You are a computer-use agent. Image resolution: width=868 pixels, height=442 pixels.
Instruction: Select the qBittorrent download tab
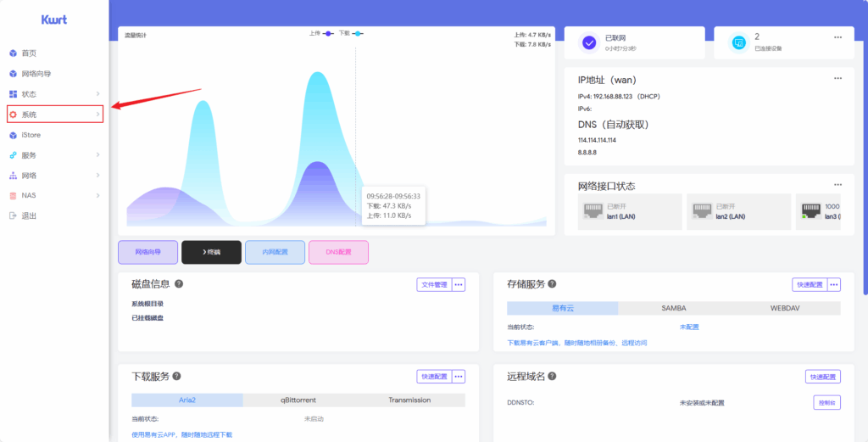(298, 400)
